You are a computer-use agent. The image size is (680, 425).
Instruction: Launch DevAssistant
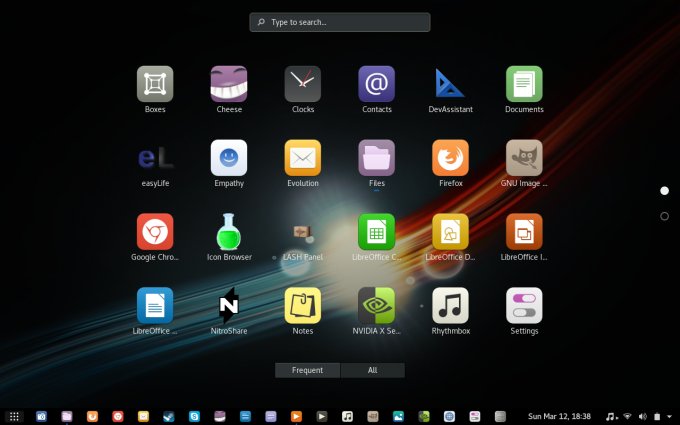(450, 84)
